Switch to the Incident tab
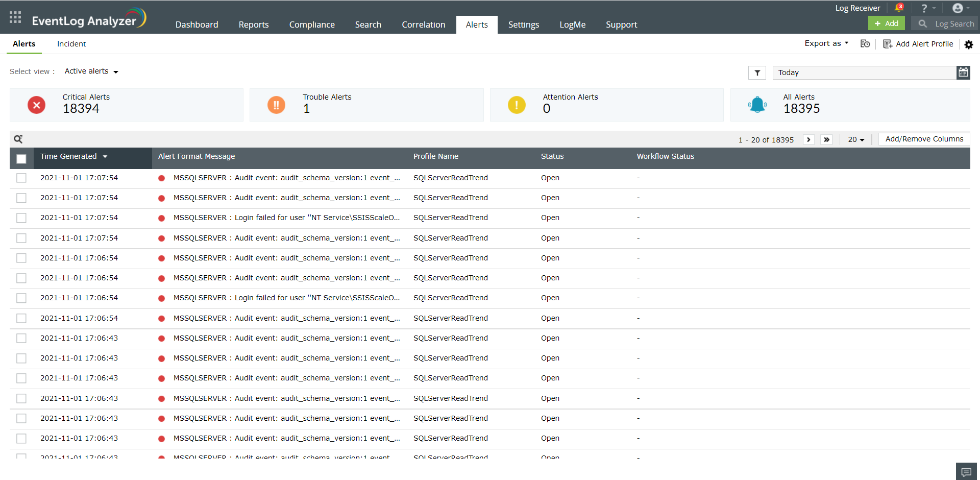This screenshot has height=480, width=980. pyautogui.click(x=71, y=44)
